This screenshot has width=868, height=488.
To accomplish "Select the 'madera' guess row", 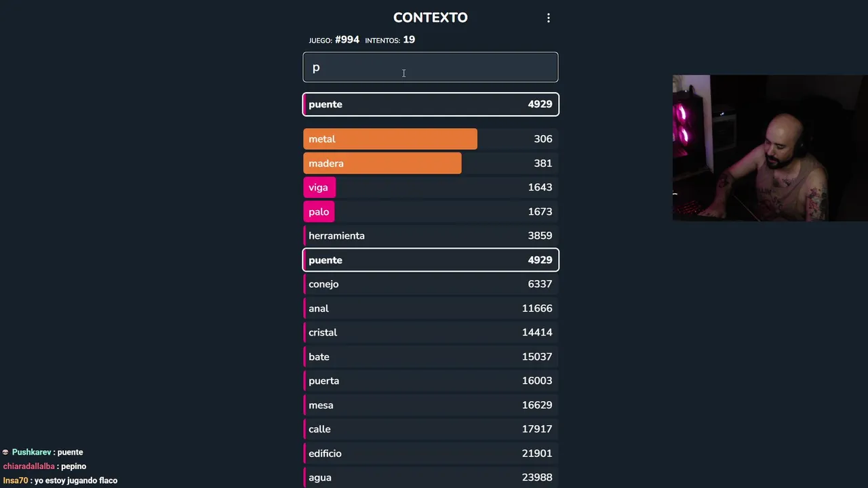I will click(x=430, y=163).
